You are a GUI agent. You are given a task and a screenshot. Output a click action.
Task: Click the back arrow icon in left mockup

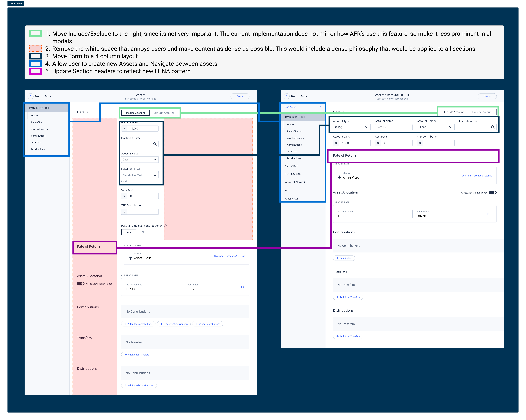31,96
